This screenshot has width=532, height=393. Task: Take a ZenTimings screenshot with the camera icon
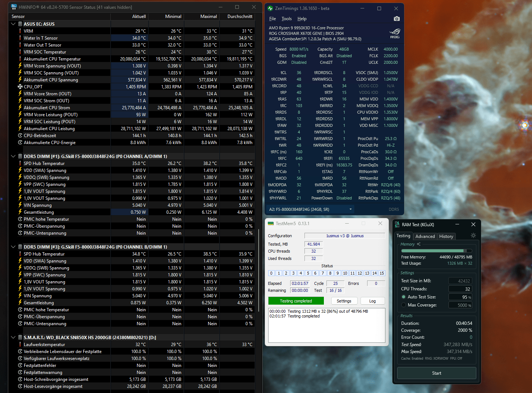[396, 19]
